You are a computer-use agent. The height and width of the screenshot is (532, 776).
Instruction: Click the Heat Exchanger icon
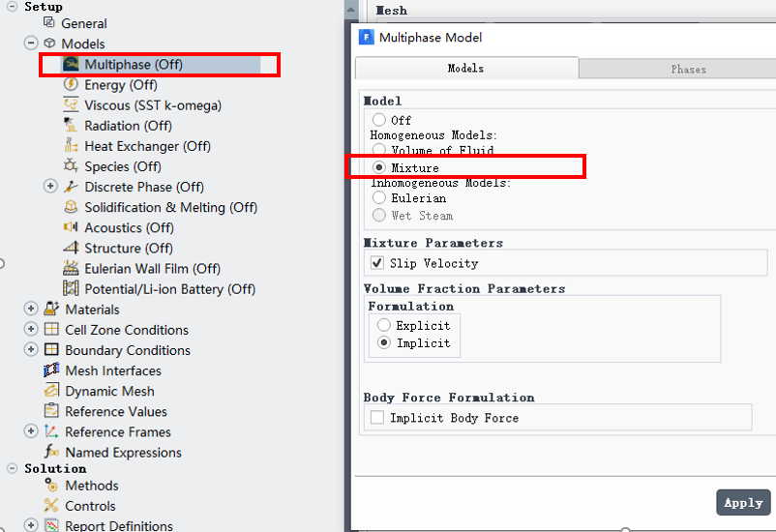[x=71, y=145]
